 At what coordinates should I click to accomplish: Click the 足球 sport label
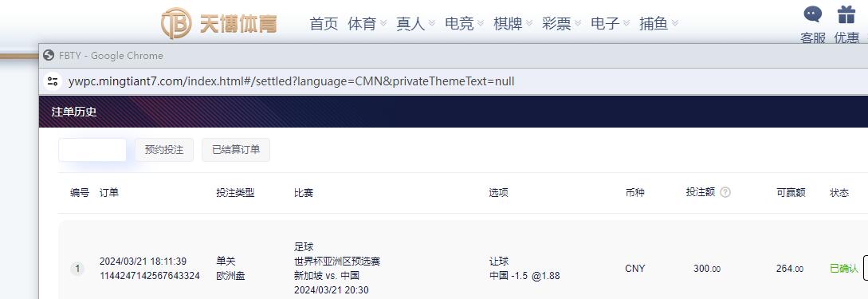[304, 247]
